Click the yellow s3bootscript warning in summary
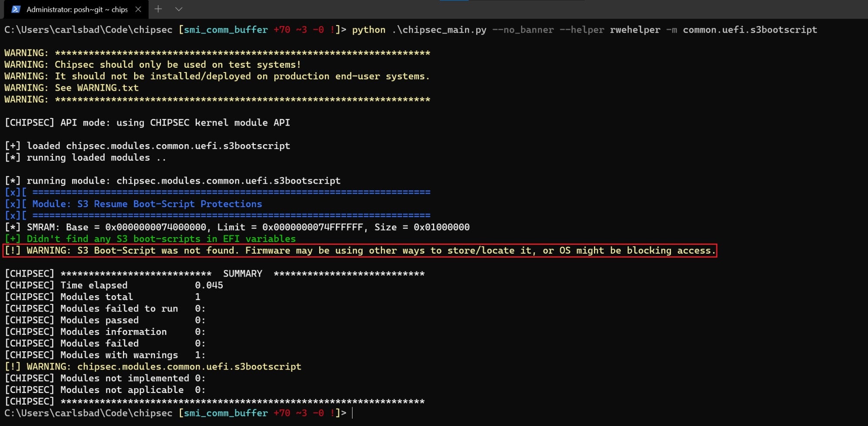Viewport: 868px width, 426px height. [153, 367]
